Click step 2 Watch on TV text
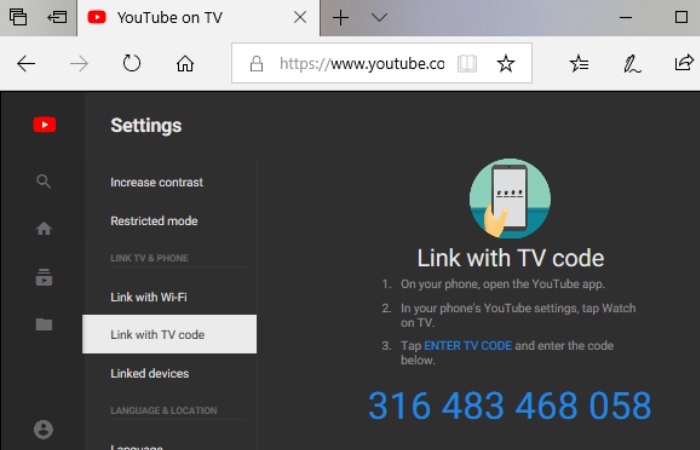 [x=518, y=315]
